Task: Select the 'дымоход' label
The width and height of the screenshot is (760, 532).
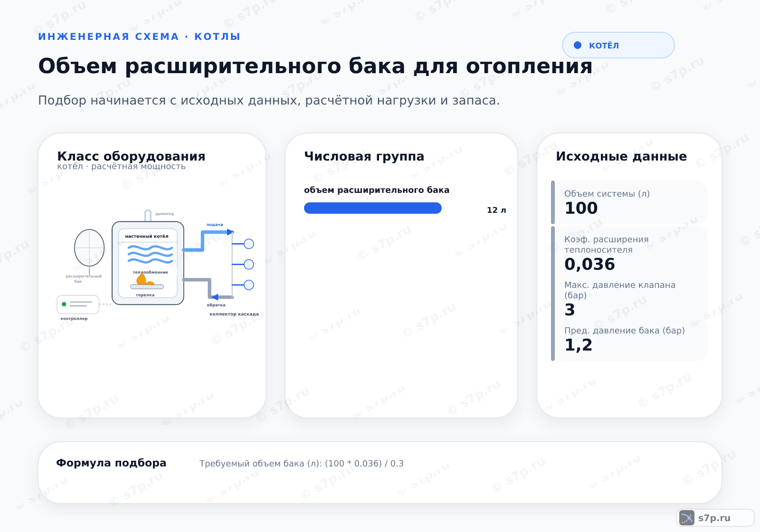Action: [x=165, y=214]
